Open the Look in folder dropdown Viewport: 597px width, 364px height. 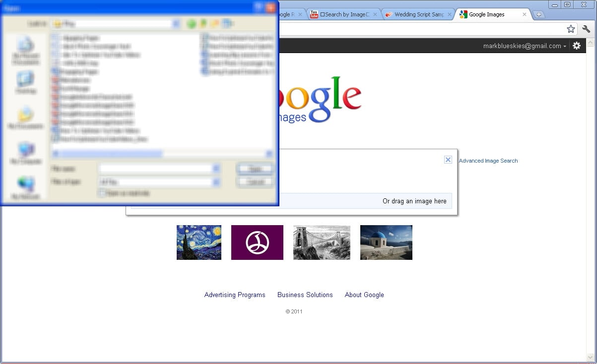pyautogui.click(x=175, y=23)
